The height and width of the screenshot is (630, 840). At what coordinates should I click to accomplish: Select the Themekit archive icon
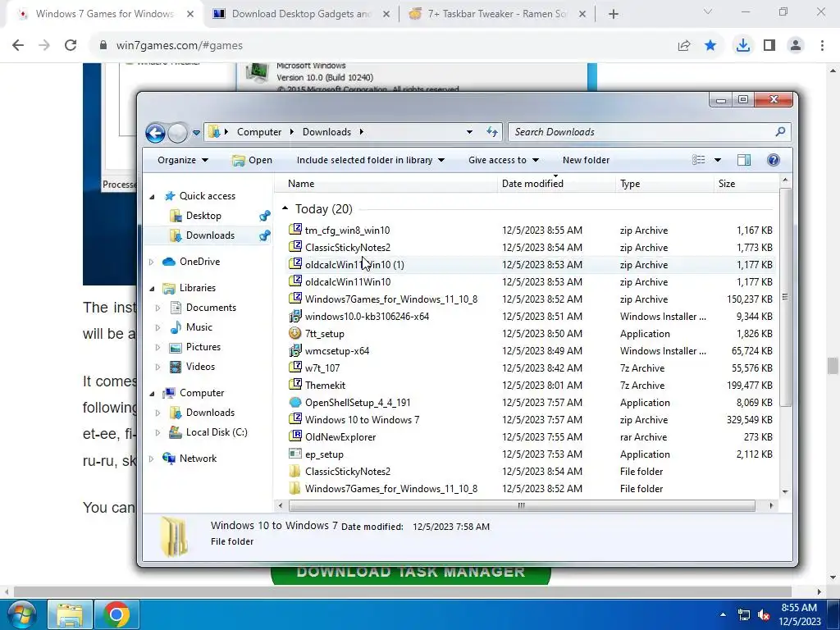click(x=295, y=385)
